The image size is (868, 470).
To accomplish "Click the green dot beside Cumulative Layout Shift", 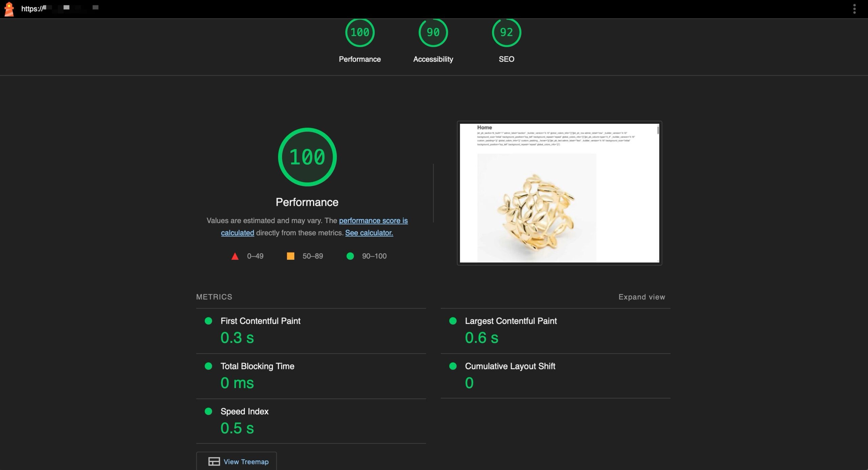I will point(453,366).
